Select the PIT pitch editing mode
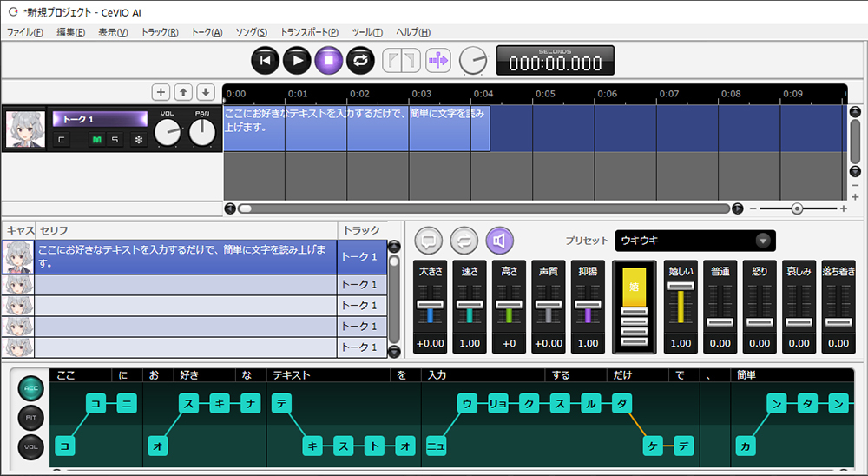The height and width of the screenshot is (476, 868). pyautogui.click(x=31, y=418)
